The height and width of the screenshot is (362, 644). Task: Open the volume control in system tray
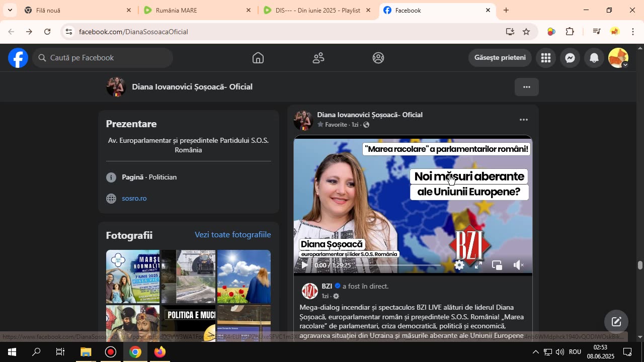[x=560, y=352]
